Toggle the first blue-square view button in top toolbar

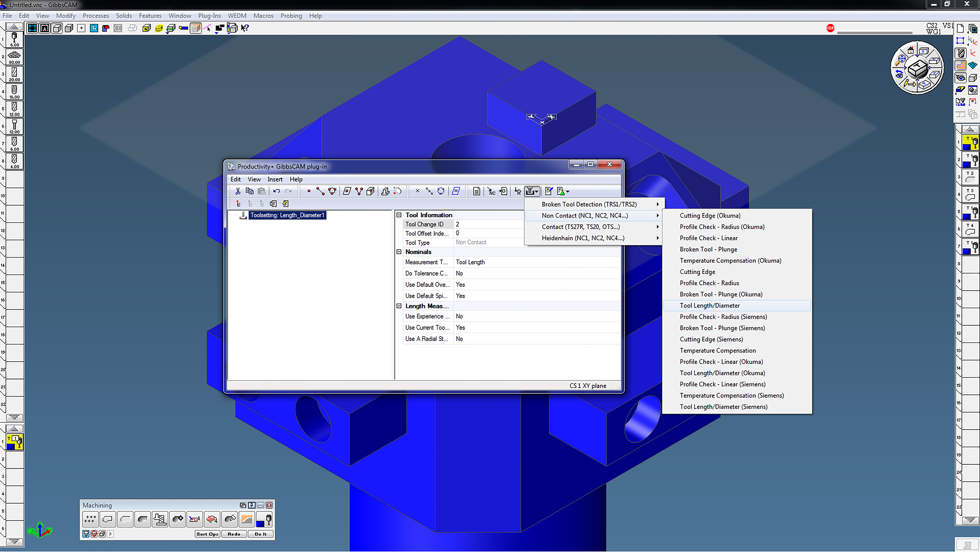tap(32, 28)
